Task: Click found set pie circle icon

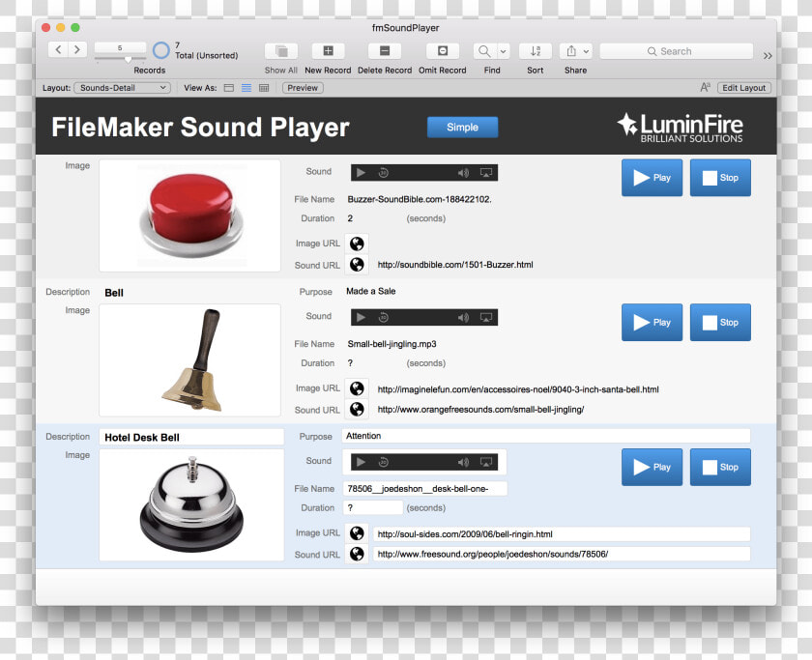Action: pyautogui.click(x=161, y=50)
